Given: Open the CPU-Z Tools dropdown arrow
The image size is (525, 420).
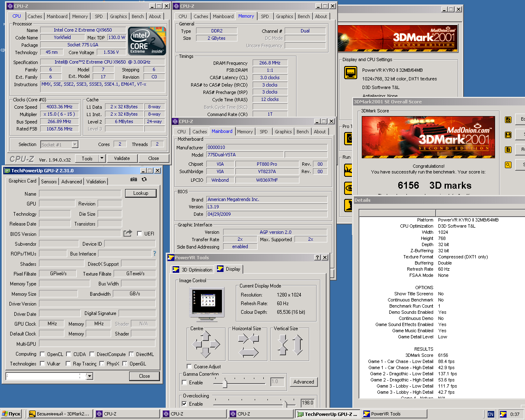Looking at the screenshot, I should (x=102, y=158).
